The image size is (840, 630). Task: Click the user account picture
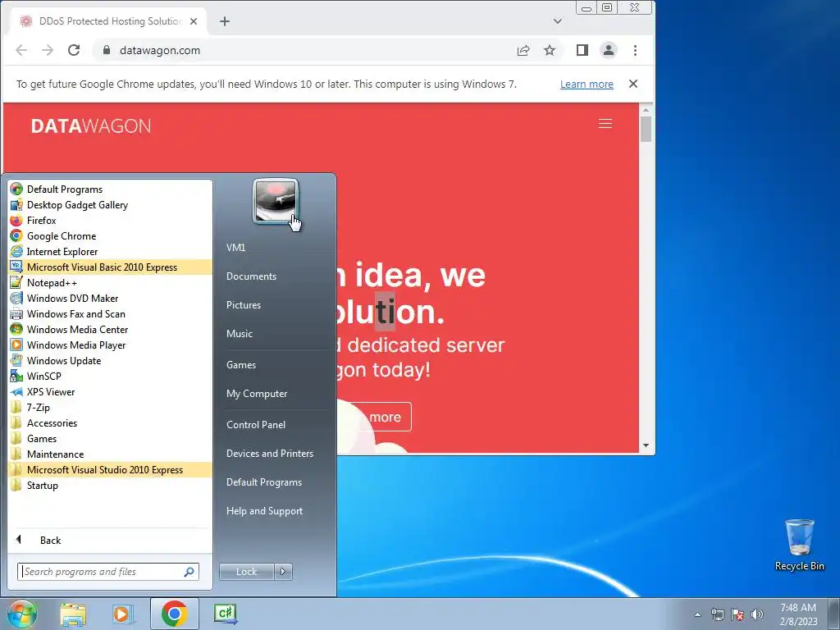[276, 202]
